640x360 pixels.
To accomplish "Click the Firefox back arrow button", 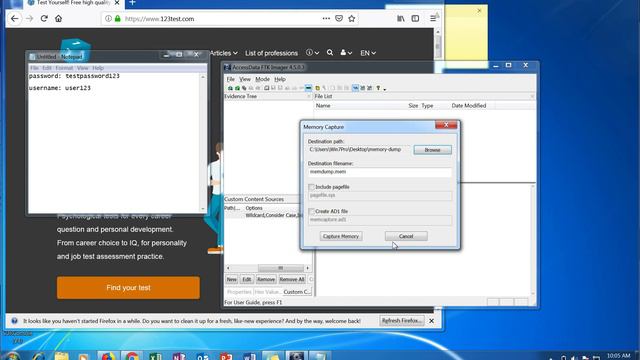I will (15, 19).
